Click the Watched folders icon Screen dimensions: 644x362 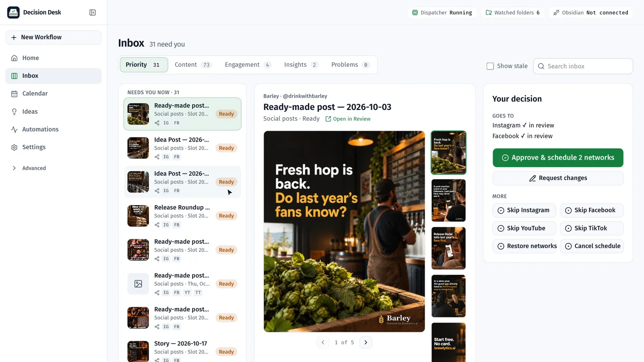tap(489, 12)
